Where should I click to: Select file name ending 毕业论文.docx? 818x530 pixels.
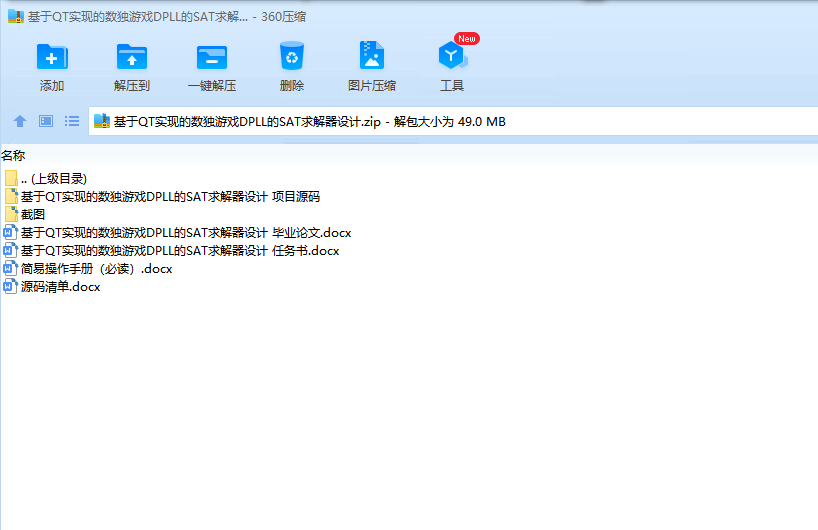pos(186,233)
